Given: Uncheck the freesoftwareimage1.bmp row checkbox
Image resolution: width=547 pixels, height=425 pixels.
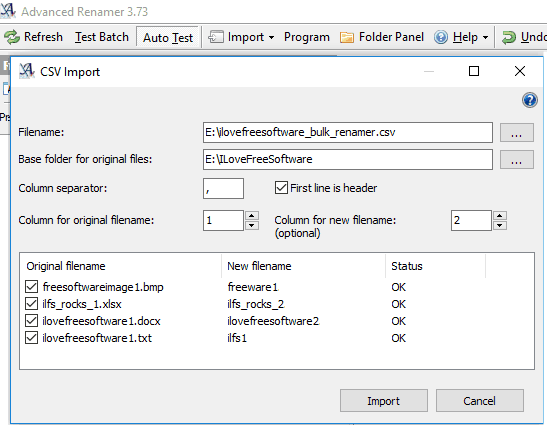Looking at the screenshot, I should point(31,287).
